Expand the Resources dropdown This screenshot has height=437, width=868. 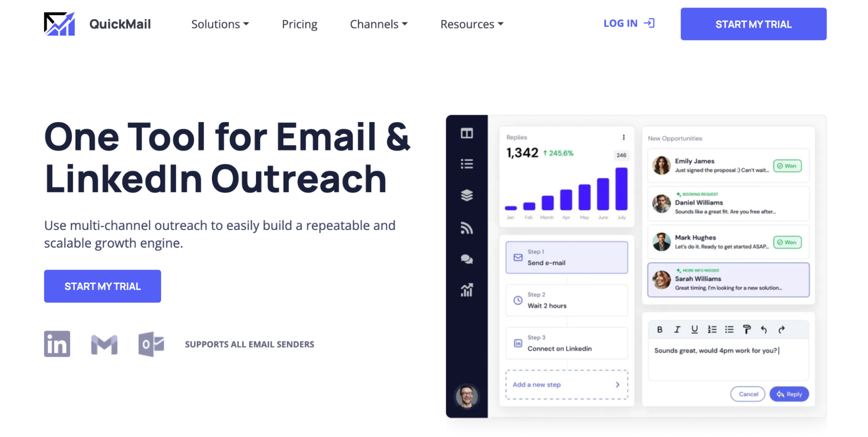point(471,24)
